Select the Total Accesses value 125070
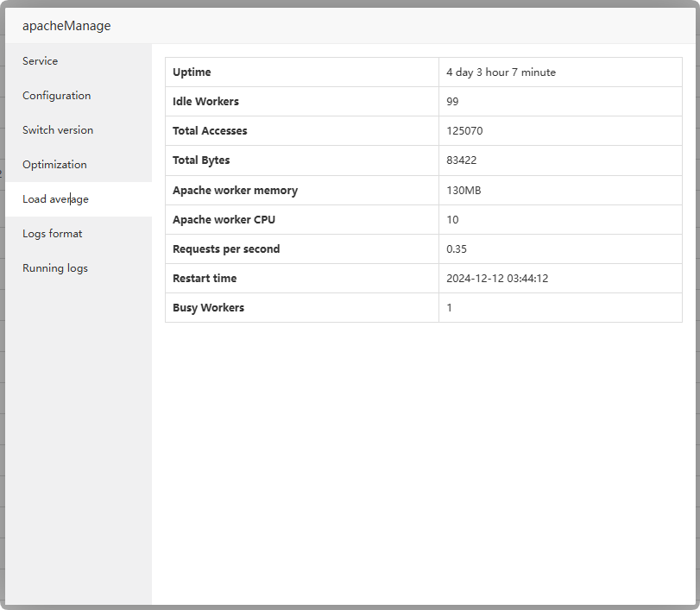Viewport: 700px width, 610px height. (464, 131)
